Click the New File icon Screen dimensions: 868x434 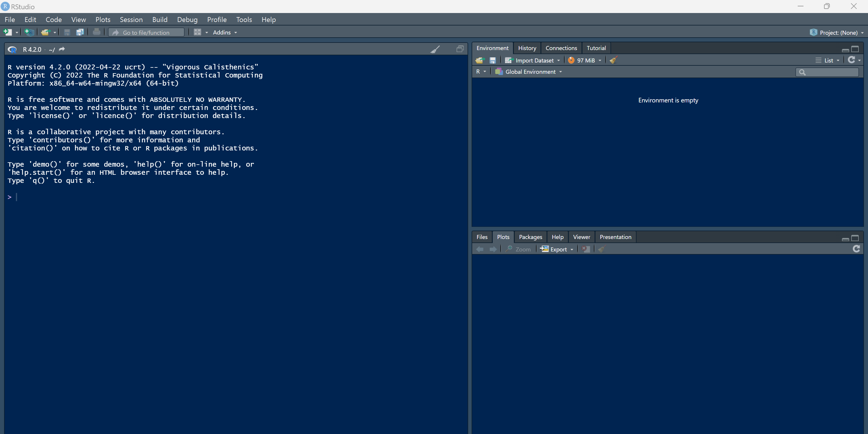click(x=8, y=32)
